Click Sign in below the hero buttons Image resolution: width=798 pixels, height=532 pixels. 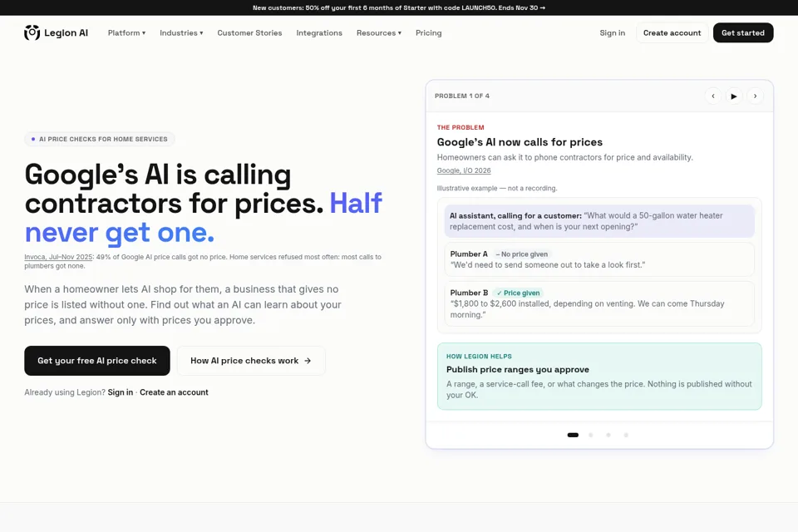pos(120,392)
